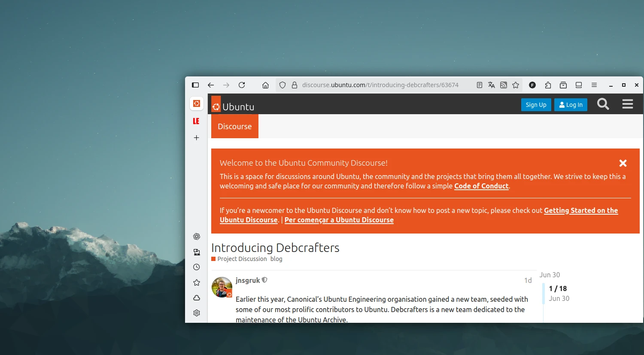This screenshot has height=355, width=644.
Task: Open browser settings with the gear icon
Action: (x=196, y=313)
